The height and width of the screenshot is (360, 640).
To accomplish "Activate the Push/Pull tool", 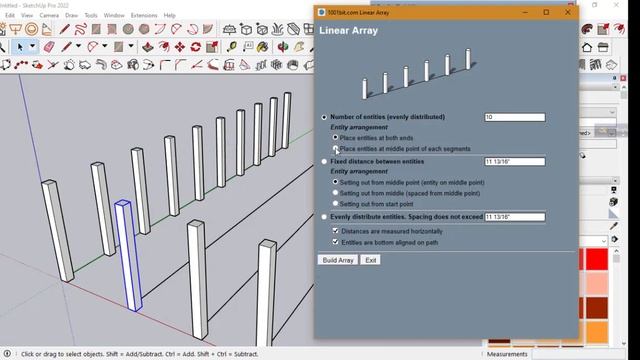I will point(148,47).
